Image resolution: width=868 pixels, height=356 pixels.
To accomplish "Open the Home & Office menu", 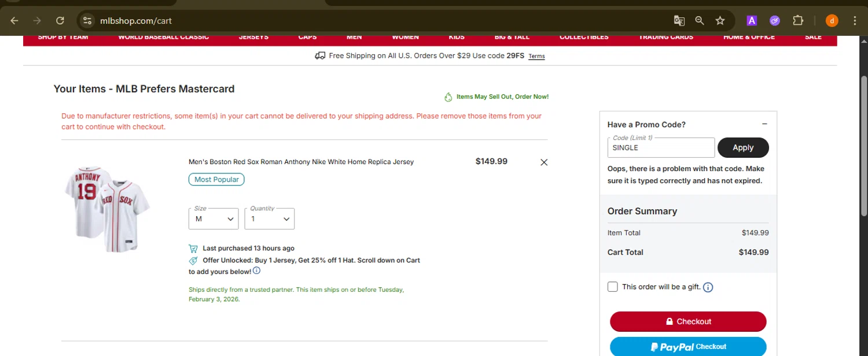I will coord(749,38).
